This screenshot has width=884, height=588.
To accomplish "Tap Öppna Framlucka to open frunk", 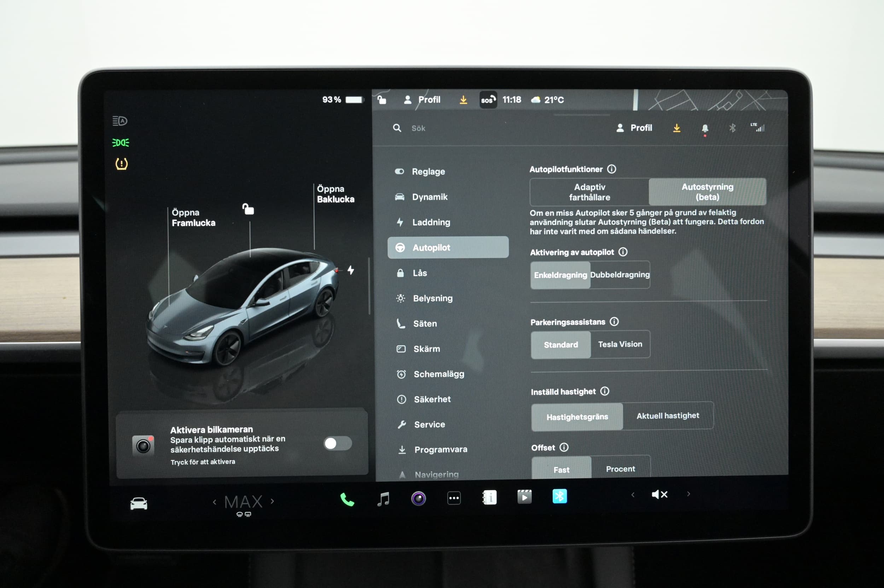I will [193, 217].
